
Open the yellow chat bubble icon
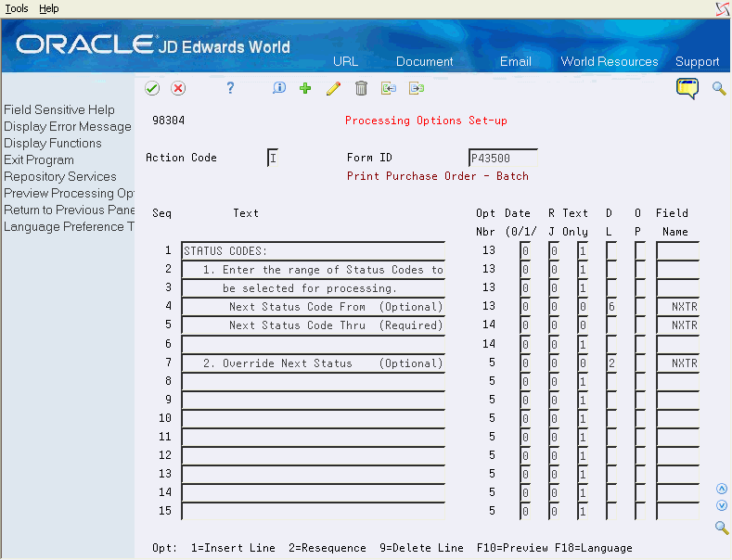(x=687, y=88)
